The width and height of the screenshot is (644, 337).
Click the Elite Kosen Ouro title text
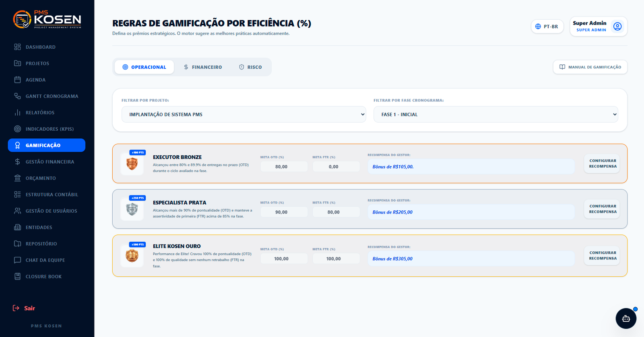point(177,246)
